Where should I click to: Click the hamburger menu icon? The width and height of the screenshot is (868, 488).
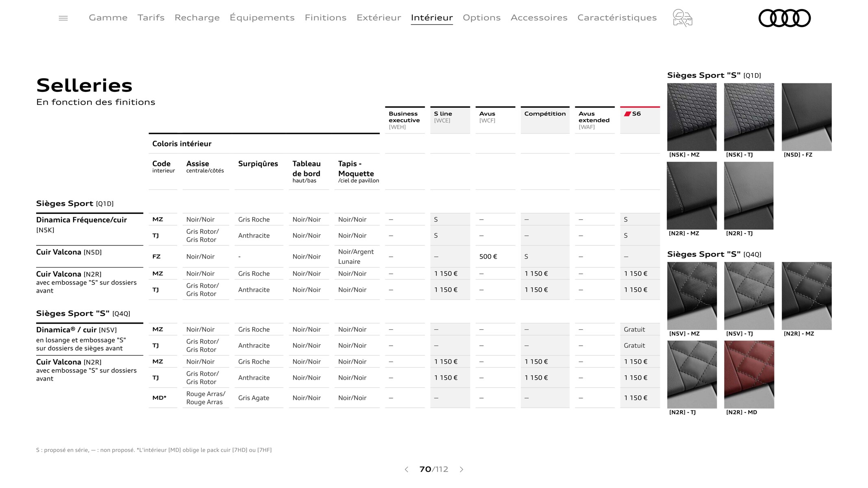pos(63,18)
